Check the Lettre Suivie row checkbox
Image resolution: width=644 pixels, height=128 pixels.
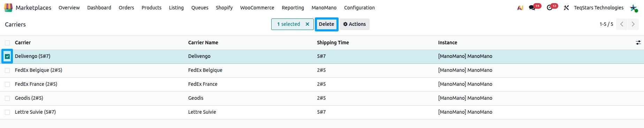[7, 112]
